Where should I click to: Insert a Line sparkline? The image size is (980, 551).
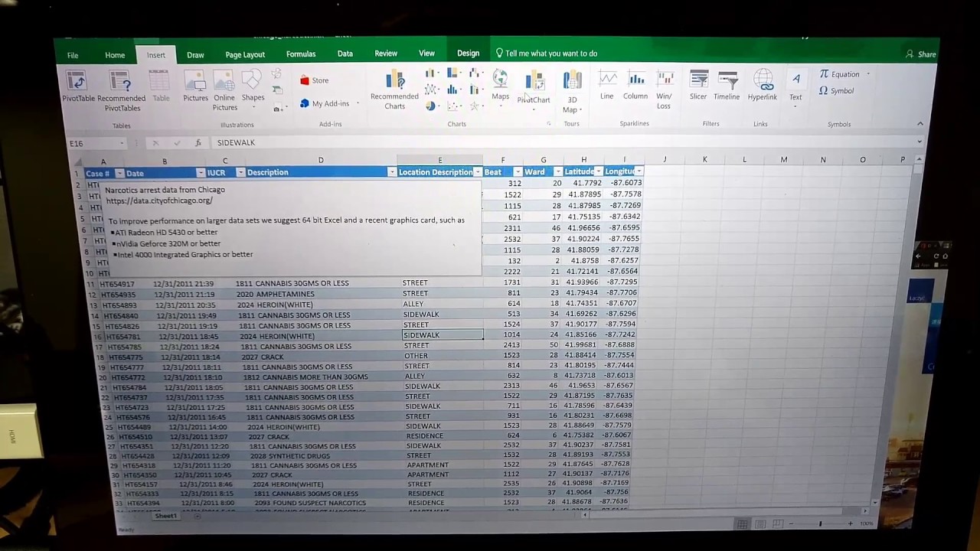pyautogui.click(x=606, y=86)
